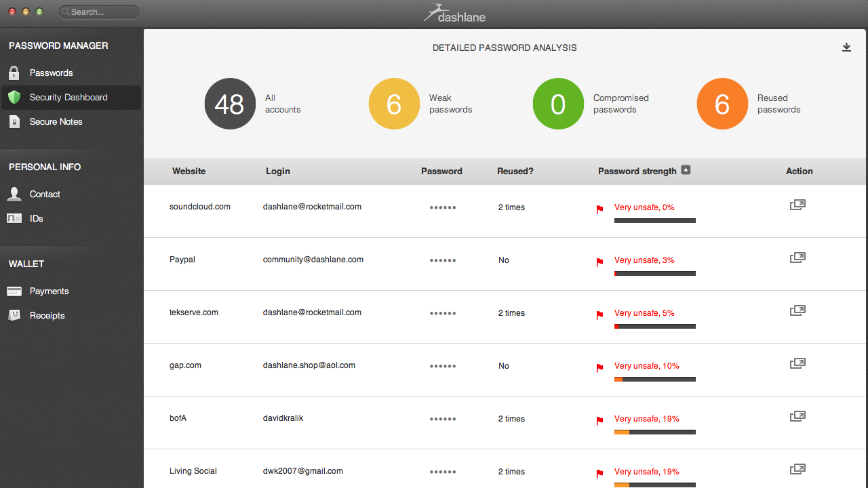Click the Receipts icon in Wallet section
868x488 pixels.
14,316
